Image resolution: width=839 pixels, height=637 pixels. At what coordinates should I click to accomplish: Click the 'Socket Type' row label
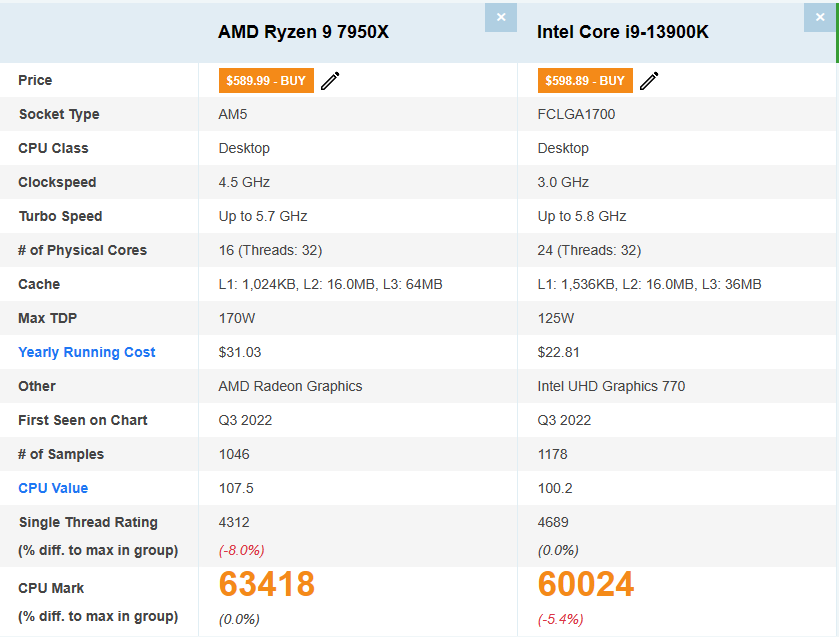[x=59, y=115]
